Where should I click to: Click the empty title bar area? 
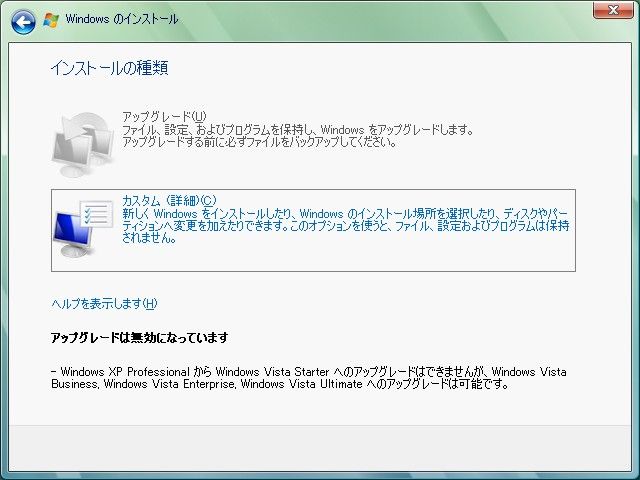380,20
